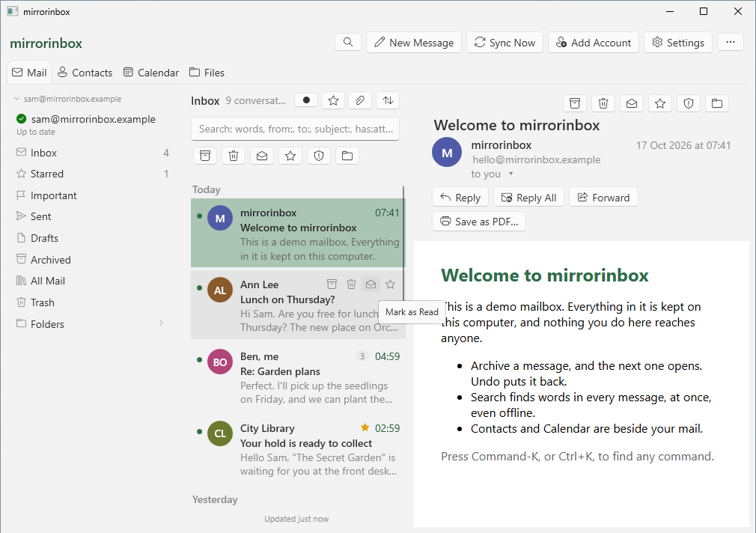Report spam with reading pane shield icon
Viewport: 756px width, 533px height.
689,103
